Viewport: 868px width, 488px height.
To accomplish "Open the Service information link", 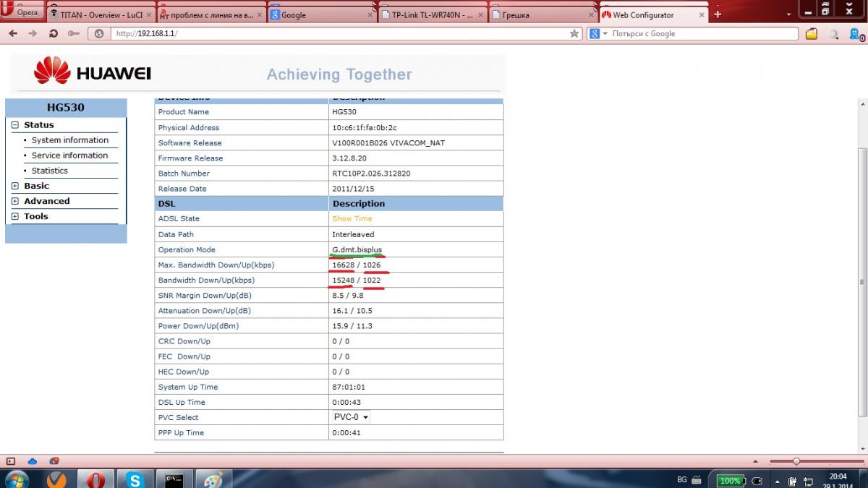I will [x=69, y=155].
